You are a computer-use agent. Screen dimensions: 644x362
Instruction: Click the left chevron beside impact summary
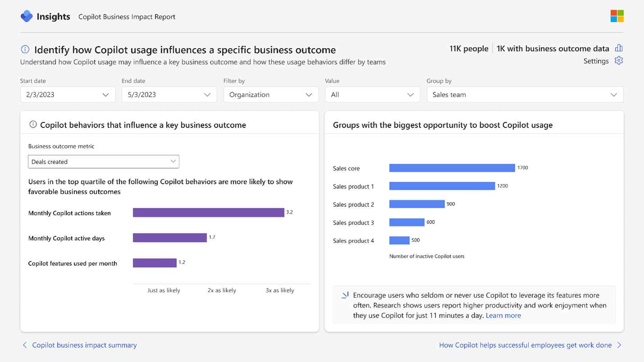pos(25,345)
